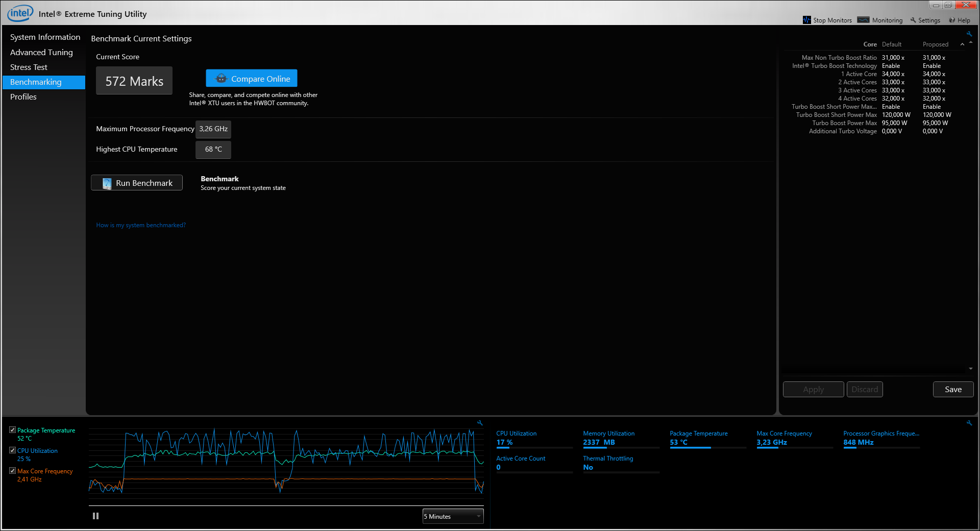Viewport: 980px width, 531px height.
Task: Click the Maximum Processor Frequency value 3,26 GHz
Action: (213, 129)
